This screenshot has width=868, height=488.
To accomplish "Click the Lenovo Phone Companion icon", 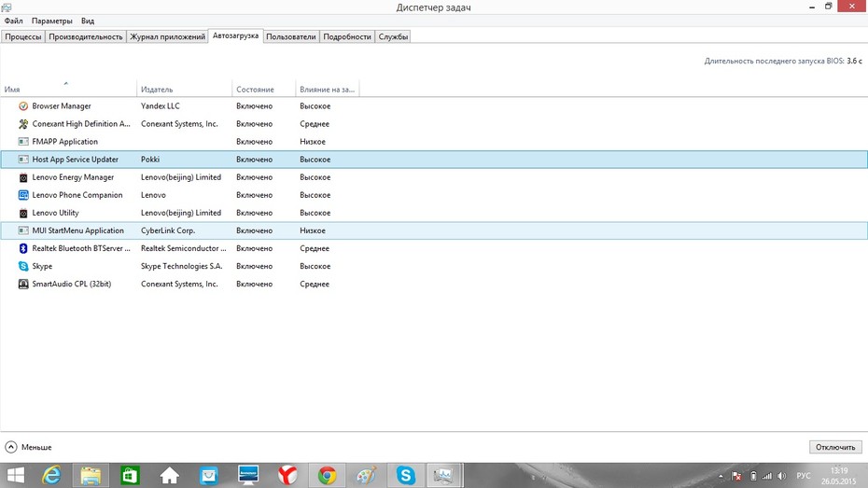I will 23,195.
